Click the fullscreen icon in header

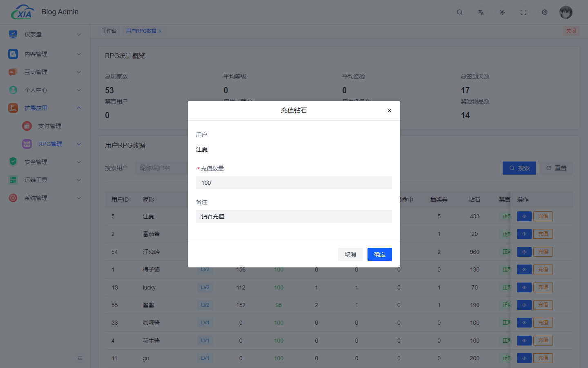(x=523, y=12)
